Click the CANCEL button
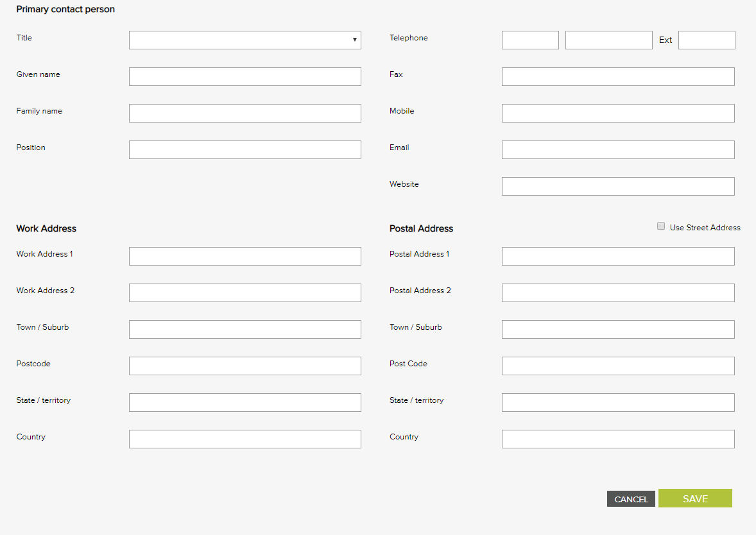756x535 pixels. (x=631, y=499)
